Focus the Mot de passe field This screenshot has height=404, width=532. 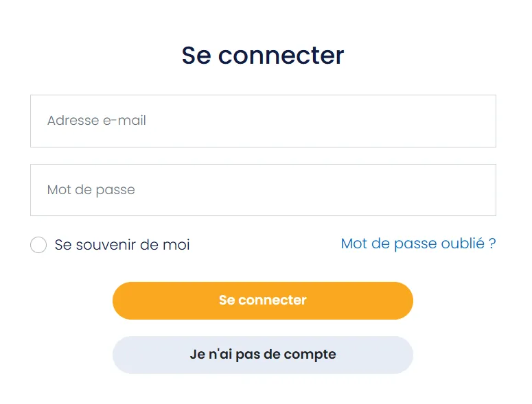pos(263,190)
